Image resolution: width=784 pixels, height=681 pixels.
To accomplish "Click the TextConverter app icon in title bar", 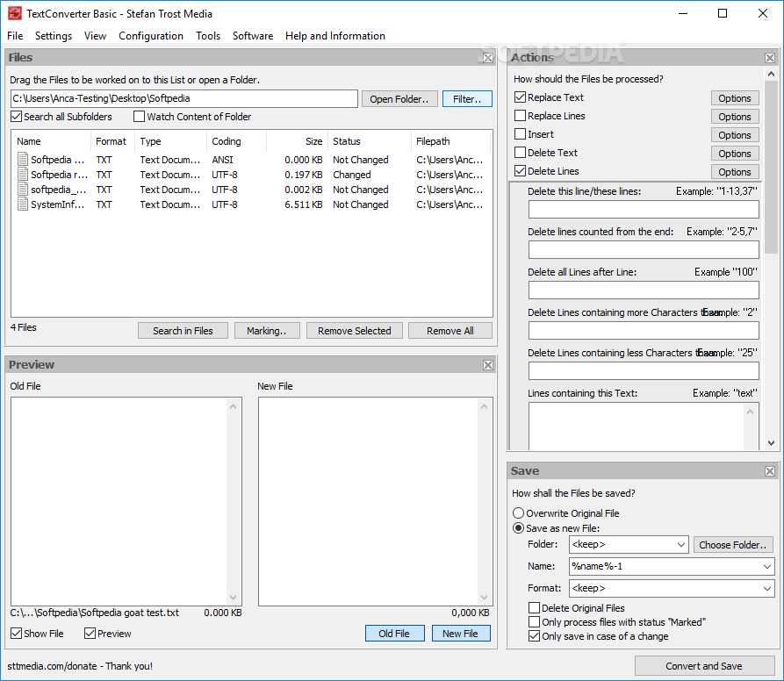I will [15, 13].
